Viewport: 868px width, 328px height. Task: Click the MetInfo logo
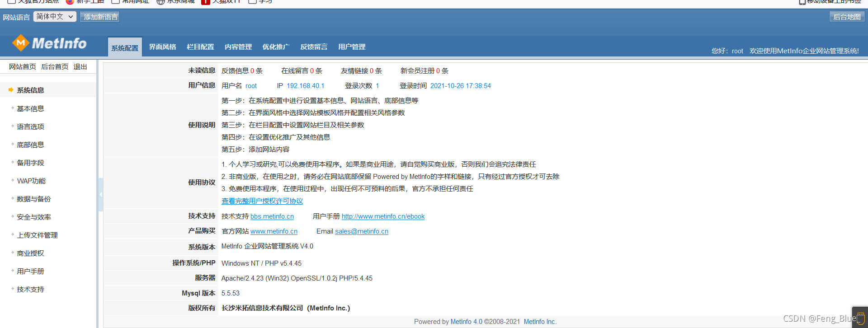click(49, 43)
